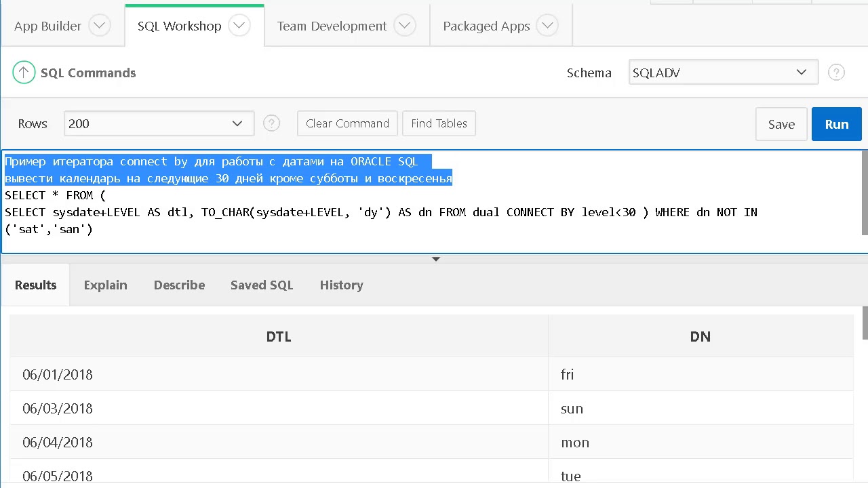Expand the SQL Workshop dropdown chevron
This screenshot has height=488, width=868.
239,26
